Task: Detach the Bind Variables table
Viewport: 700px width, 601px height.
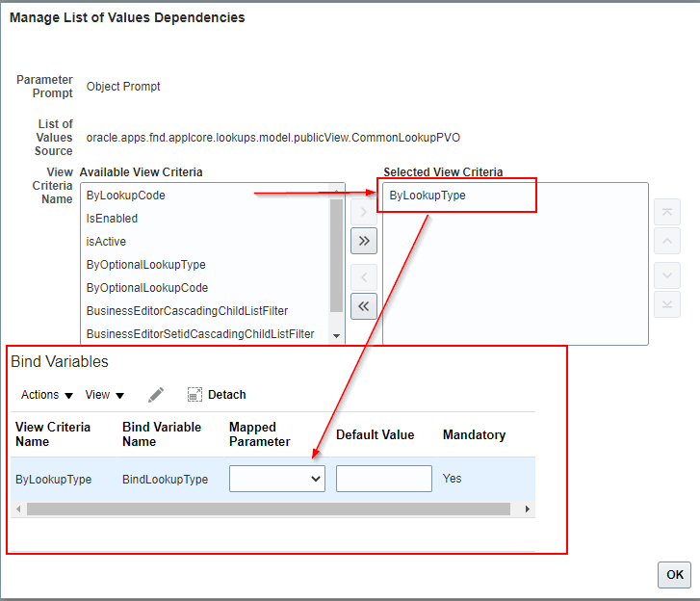Action: click(217, 395)
